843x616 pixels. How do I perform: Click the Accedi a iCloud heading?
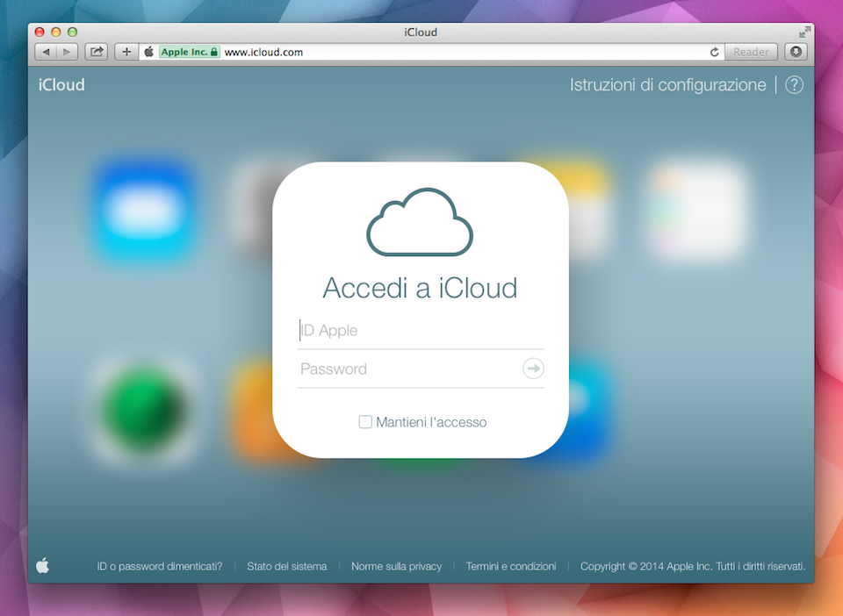(x=420, y=288)
